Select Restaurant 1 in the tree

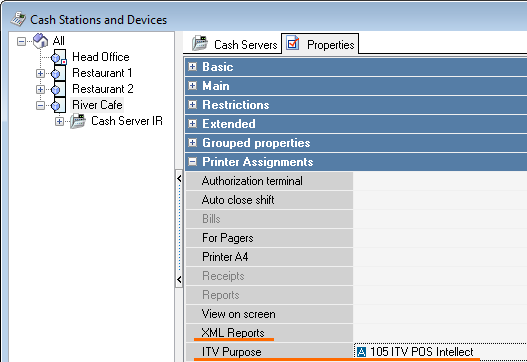point(102,73)
